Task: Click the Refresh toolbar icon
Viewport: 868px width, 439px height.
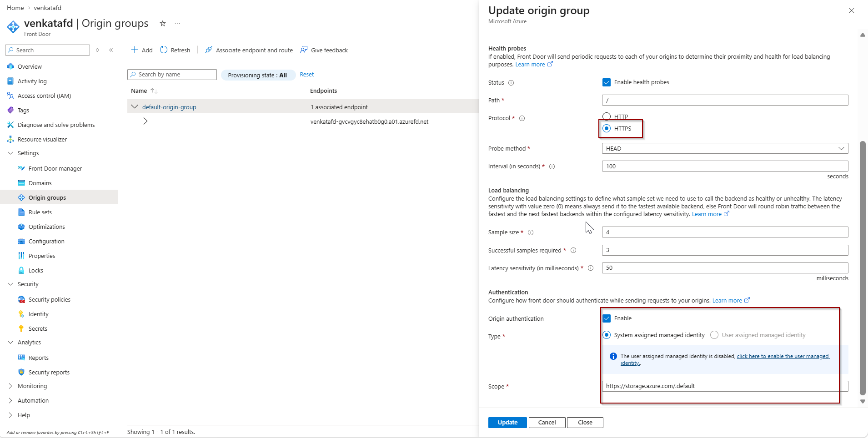Action: click(x=164, y=50)
